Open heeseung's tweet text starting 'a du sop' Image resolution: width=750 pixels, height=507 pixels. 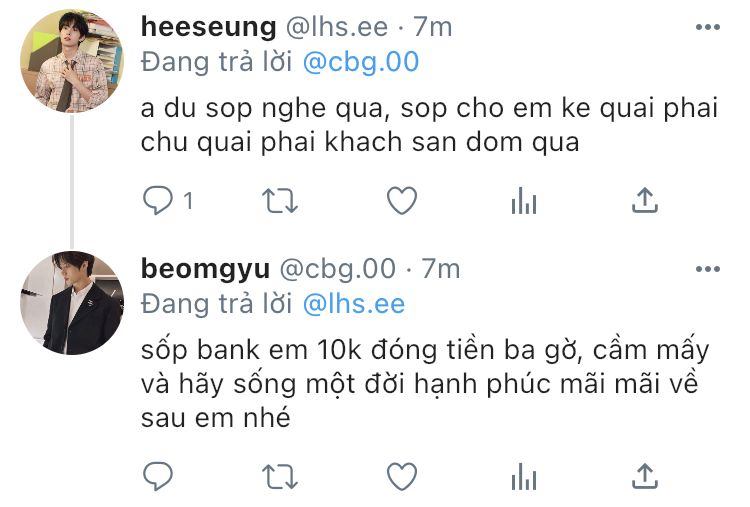pyautogui.click(x=429, y=125)
